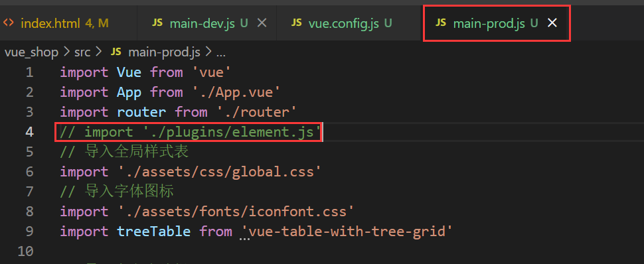The height and width of the screenshot is (264, 644).
Task: Click line number 9 in the gutter
Action: click(x=29, y=231)
